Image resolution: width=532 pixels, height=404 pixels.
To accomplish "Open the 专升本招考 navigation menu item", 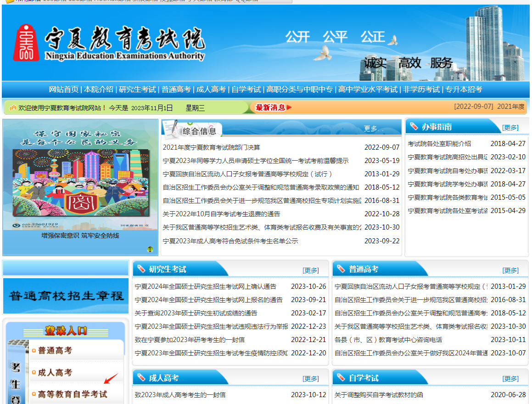I will 464,90.
